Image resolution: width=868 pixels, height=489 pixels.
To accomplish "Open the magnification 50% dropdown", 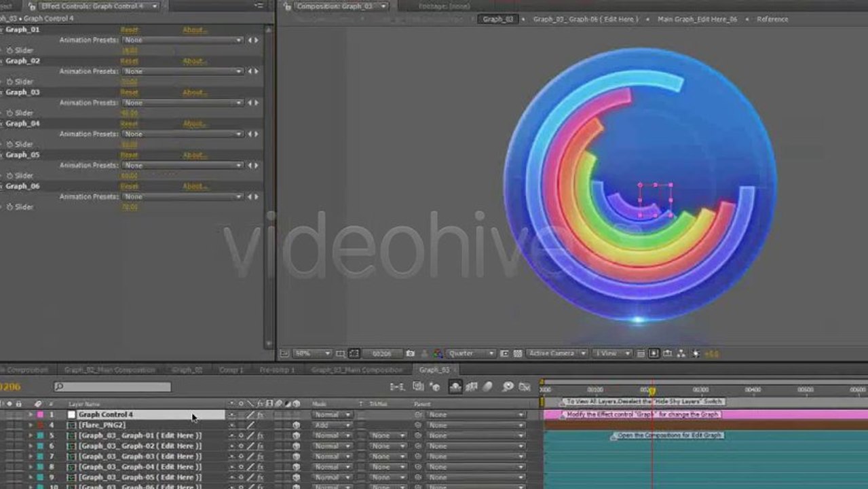I will point(312,353).
